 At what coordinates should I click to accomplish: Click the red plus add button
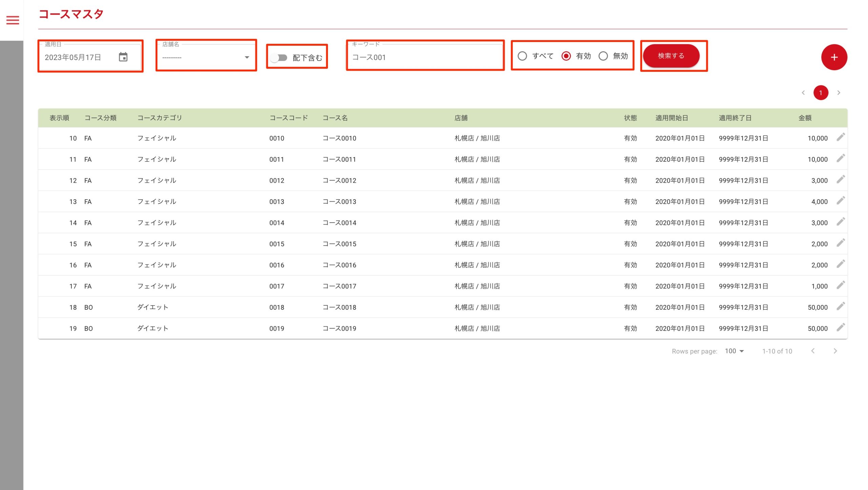coord(834,57)
